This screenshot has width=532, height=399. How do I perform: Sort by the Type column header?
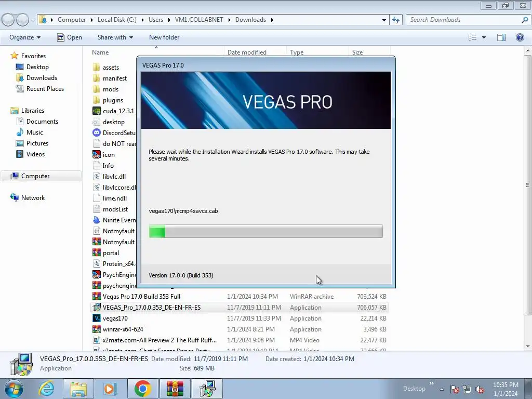297,52
